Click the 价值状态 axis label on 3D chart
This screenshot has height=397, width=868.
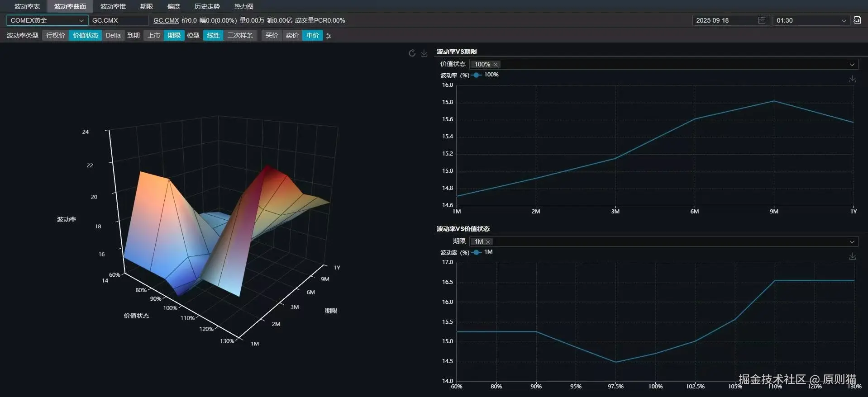coord(137,316)
